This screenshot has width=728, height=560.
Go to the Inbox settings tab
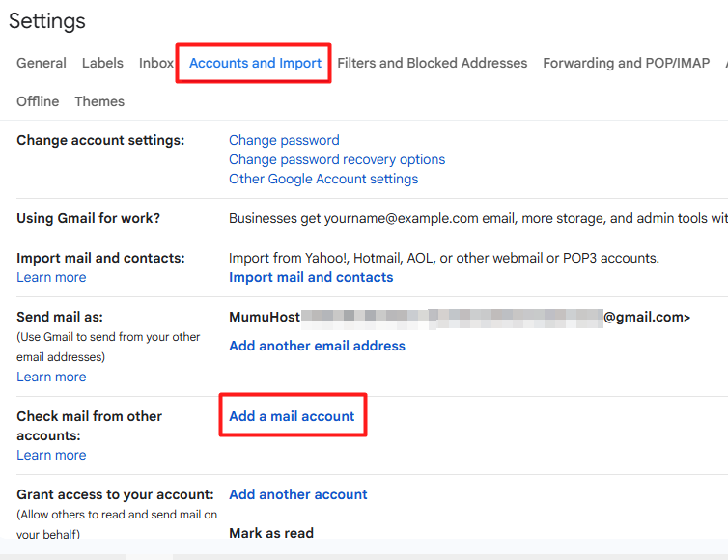(x=155, y=63)
